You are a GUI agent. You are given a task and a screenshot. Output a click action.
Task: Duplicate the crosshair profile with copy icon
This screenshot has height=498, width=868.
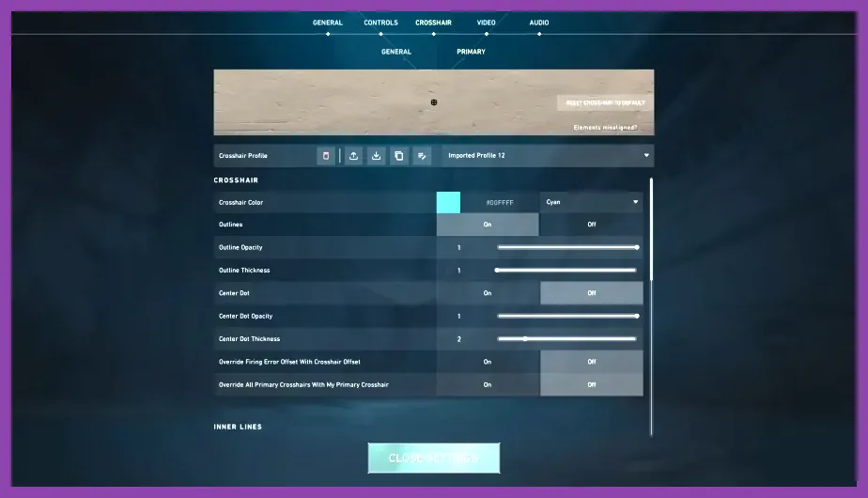pos(398,156)
